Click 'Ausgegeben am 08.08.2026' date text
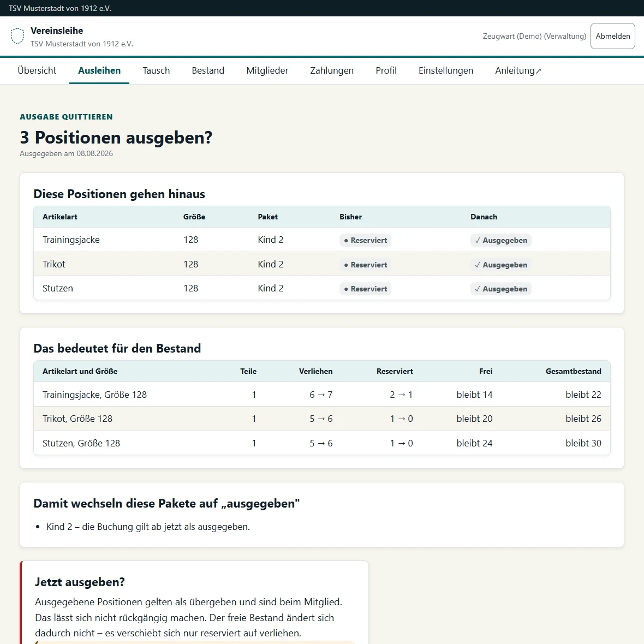This screenshot has height=644, width=644. [x=66, y=153]
